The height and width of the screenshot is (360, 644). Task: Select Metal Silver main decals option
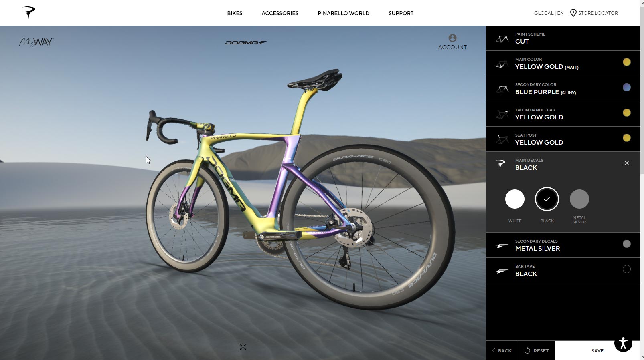[579, 199]
